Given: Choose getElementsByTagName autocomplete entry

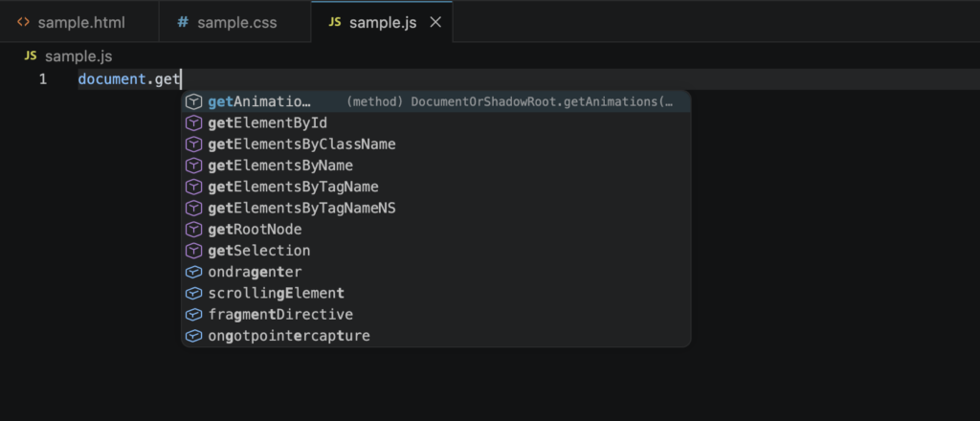Looking at the screenshot, I should tap(293, 187).
